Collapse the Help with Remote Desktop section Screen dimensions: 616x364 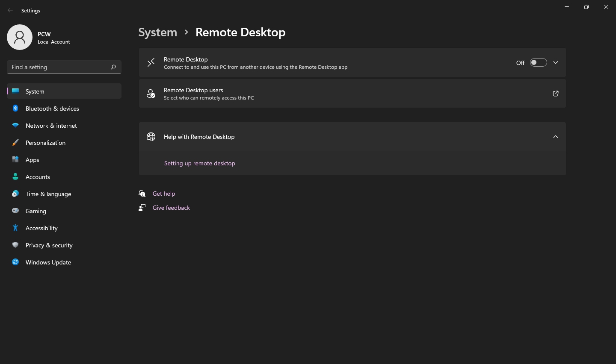[556, 137]
